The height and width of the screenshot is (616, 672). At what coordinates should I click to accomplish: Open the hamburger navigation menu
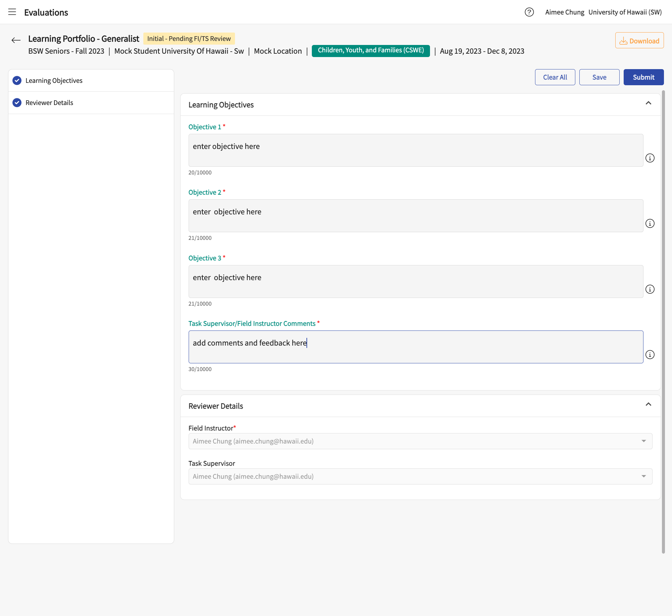[12, 12]
